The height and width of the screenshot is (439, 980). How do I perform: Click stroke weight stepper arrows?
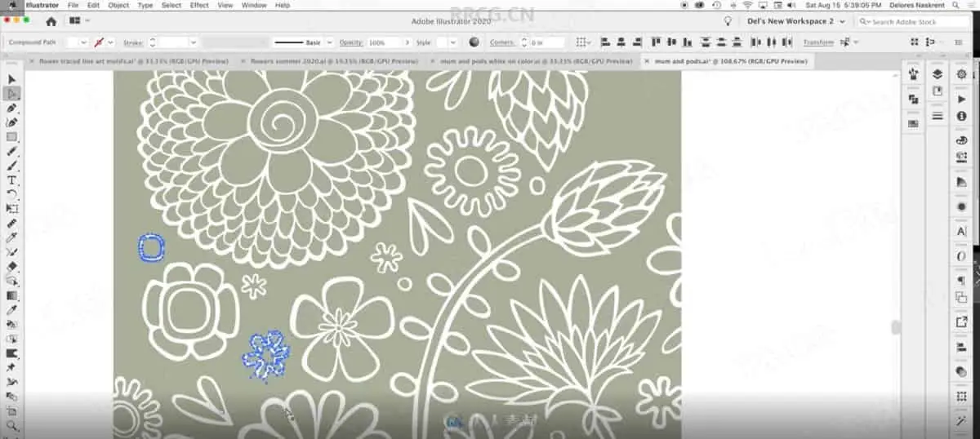153,42
